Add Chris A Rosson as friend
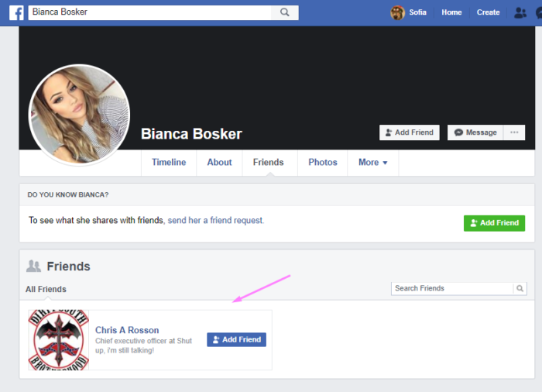542x392 pixels. (x=236, y=340)
